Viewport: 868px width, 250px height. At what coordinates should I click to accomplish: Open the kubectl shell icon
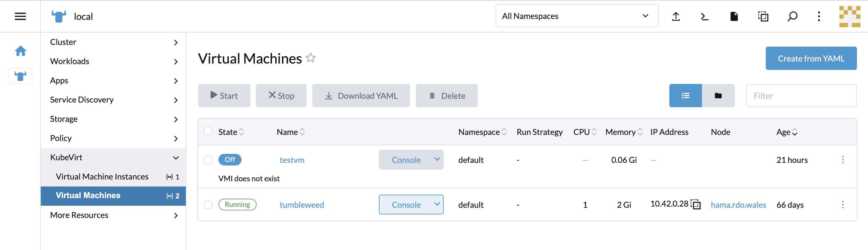705,16
